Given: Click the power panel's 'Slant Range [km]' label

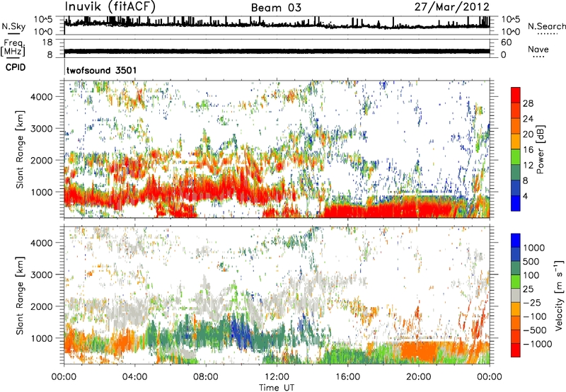Looking at the screenshot, I should tap(20, 149).
